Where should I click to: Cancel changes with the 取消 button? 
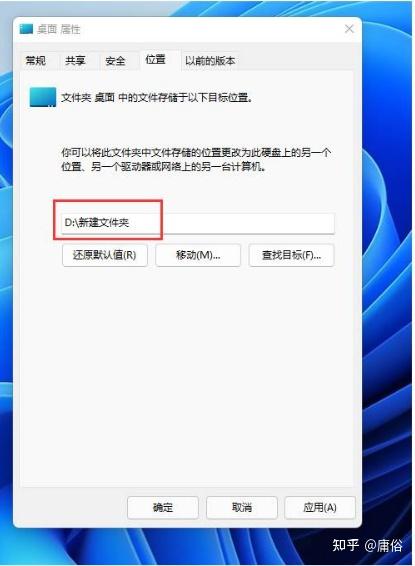tap(242, 508)
